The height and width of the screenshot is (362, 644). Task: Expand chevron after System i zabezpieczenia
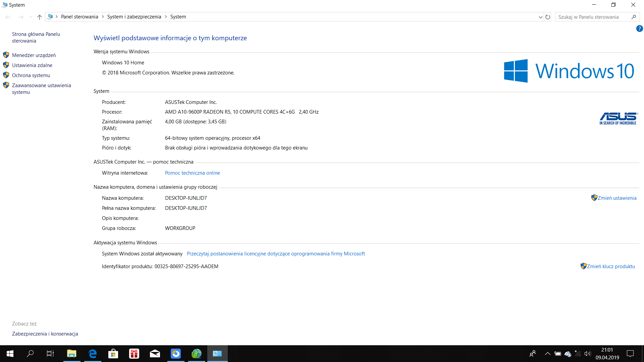point(166,17)
